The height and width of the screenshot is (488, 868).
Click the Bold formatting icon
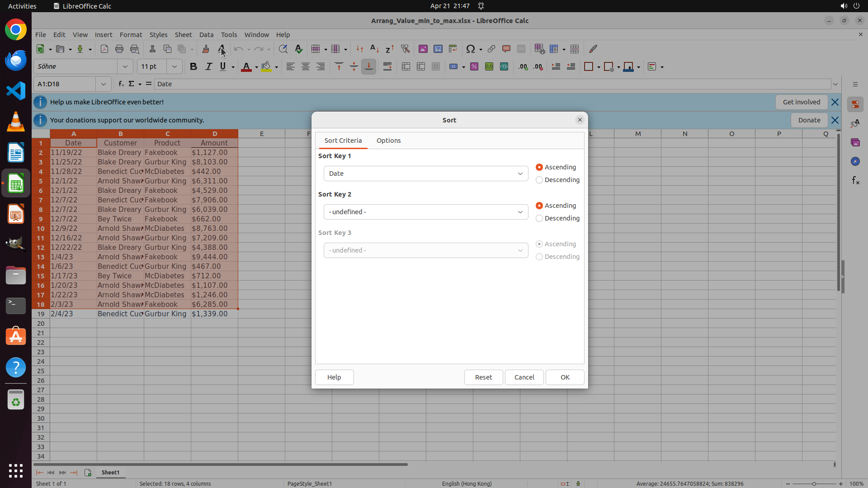click(193, 67)
